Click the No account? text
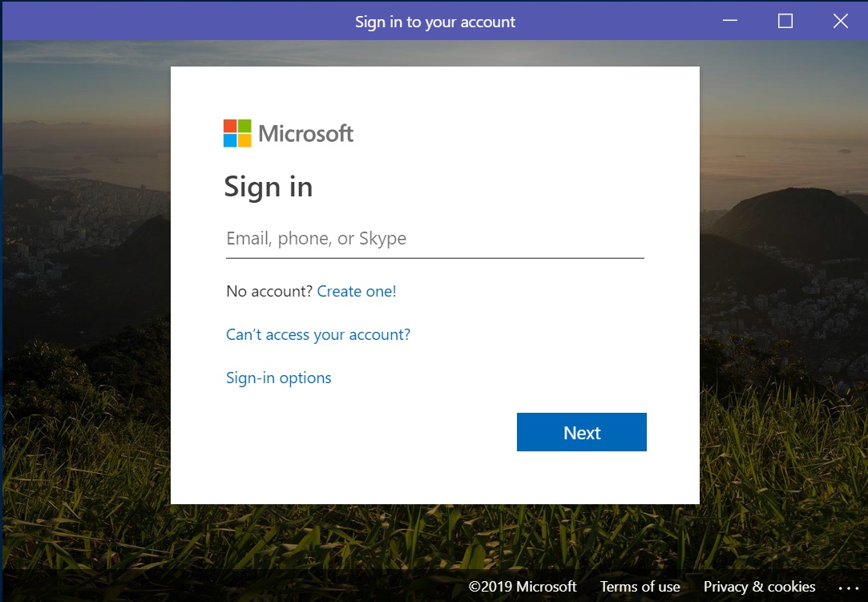 (269, 291)
